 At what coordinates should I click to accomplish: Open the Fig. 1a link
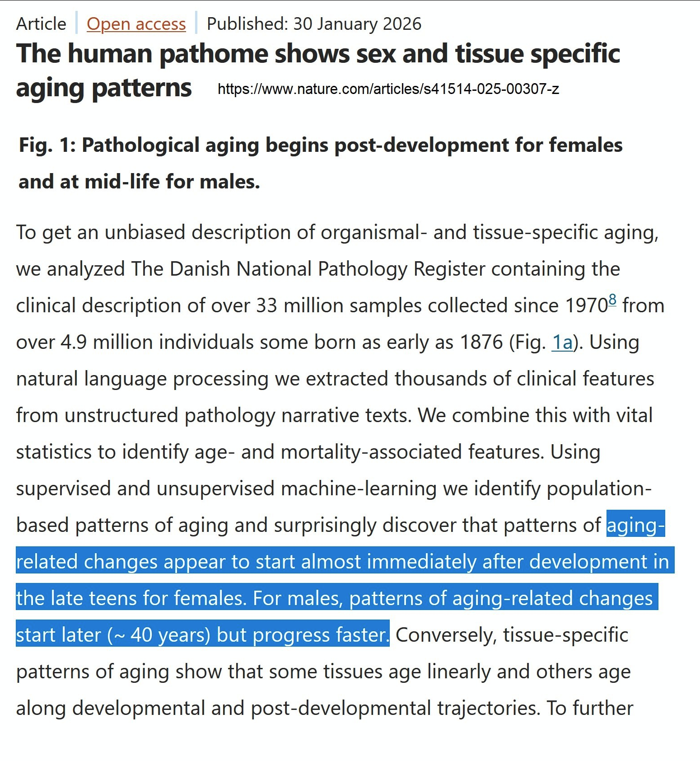coord(562,342)
